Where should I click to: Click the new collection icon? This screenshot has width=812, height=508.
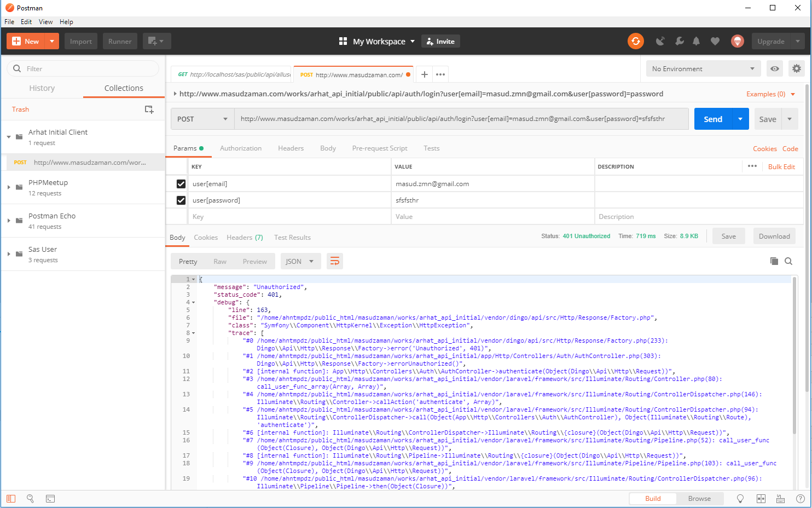point(149,109)
